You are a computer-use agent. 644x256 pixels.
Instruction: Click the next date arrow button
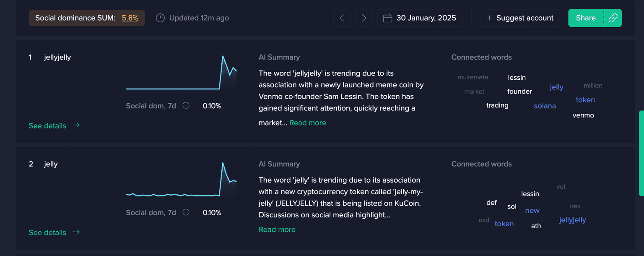[364, 18]
